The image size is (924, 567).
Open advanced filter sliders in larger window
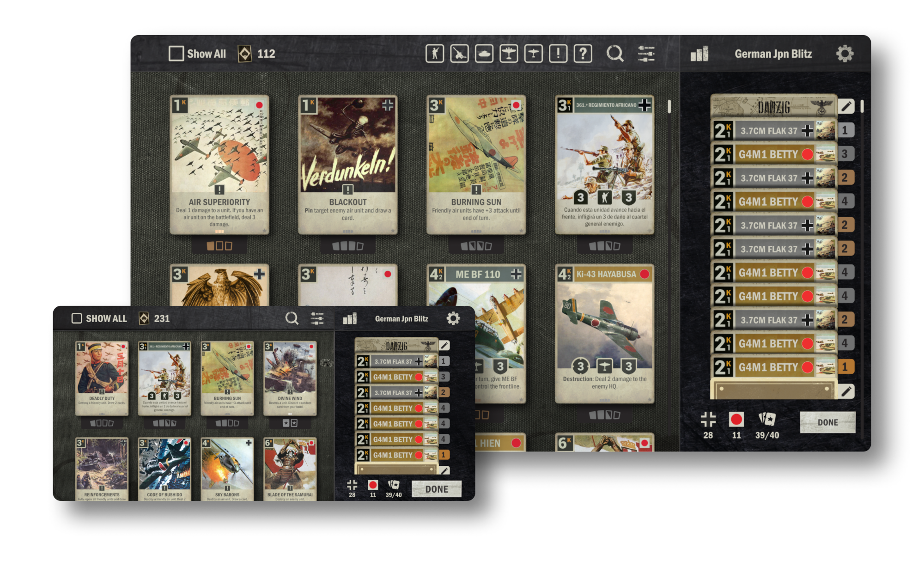pyautogui.click(x=646, y=54)
